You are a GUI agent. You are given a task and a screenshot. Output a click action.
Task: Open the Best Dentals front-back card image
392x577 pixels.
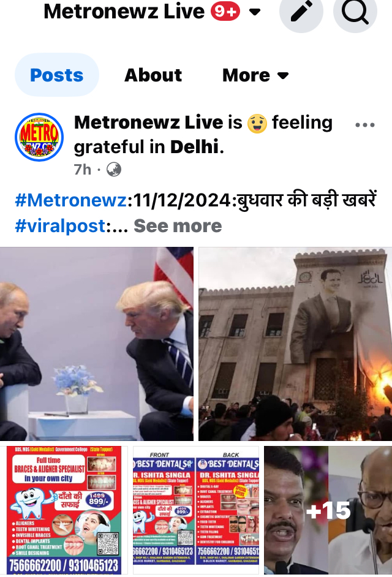pyautogui.click(x=196, y=510)
